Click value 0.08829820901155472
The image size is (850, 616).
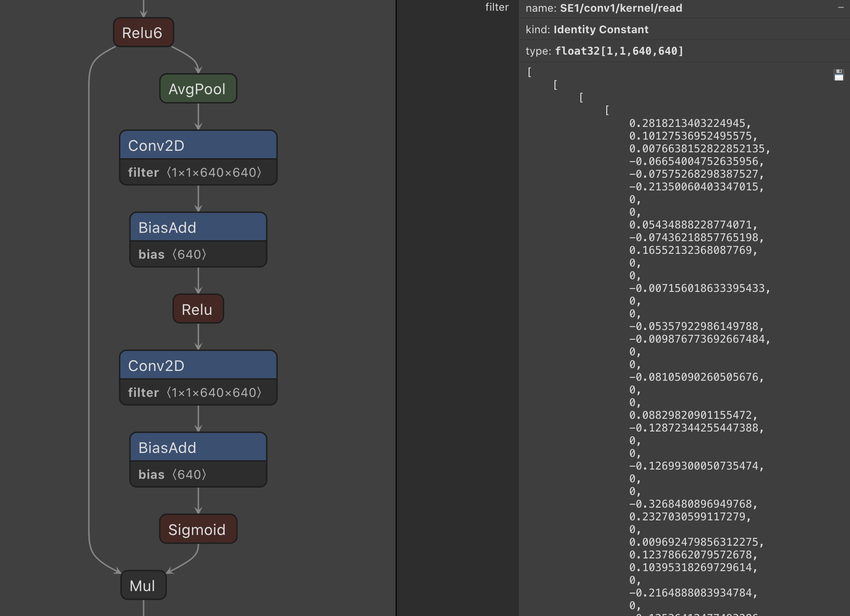pyautogui.click(x=693, y=415)
